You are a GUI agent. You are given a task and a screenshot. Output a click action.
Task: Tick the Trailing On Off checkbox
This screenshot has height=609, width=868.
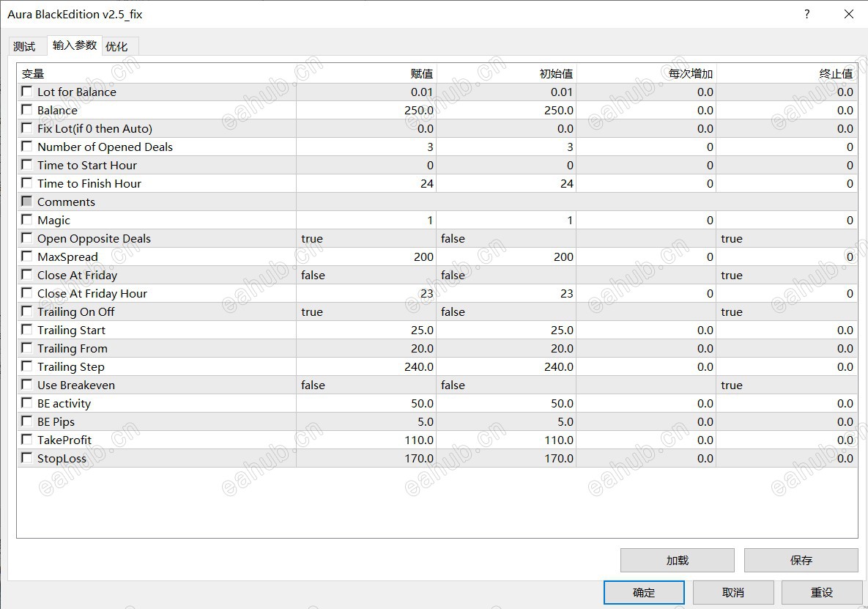click(x=26, y=311)
